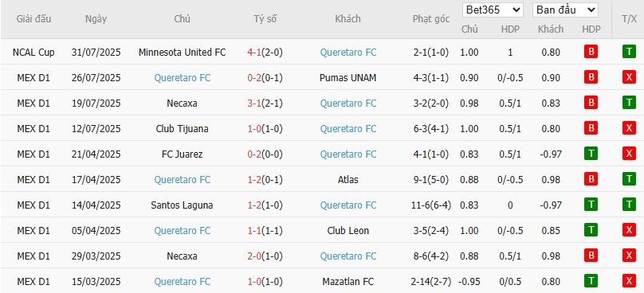Open the Bet365 bookmaker dropdown

coord(493,10)
